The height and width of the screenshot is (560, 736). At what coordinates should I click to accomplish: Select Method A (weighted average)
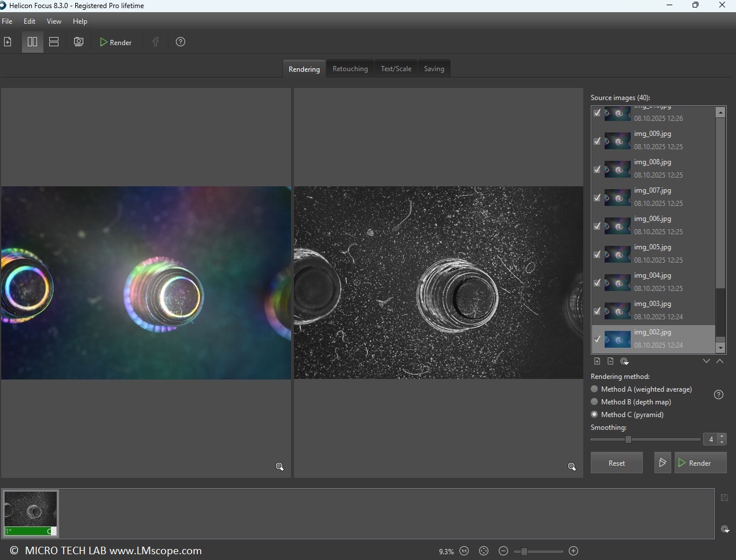click(594, 389)
